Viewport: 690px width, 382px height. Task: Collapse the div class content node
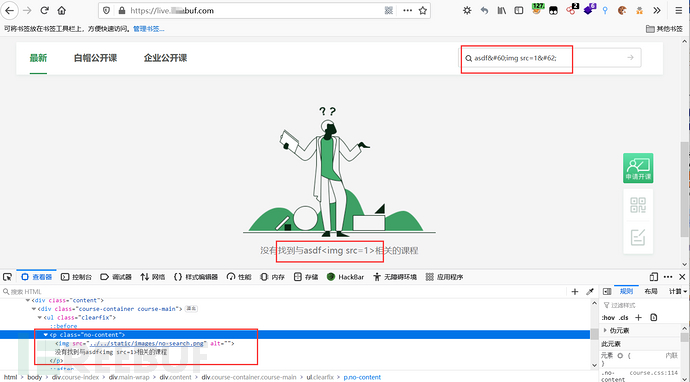point(28,300)
